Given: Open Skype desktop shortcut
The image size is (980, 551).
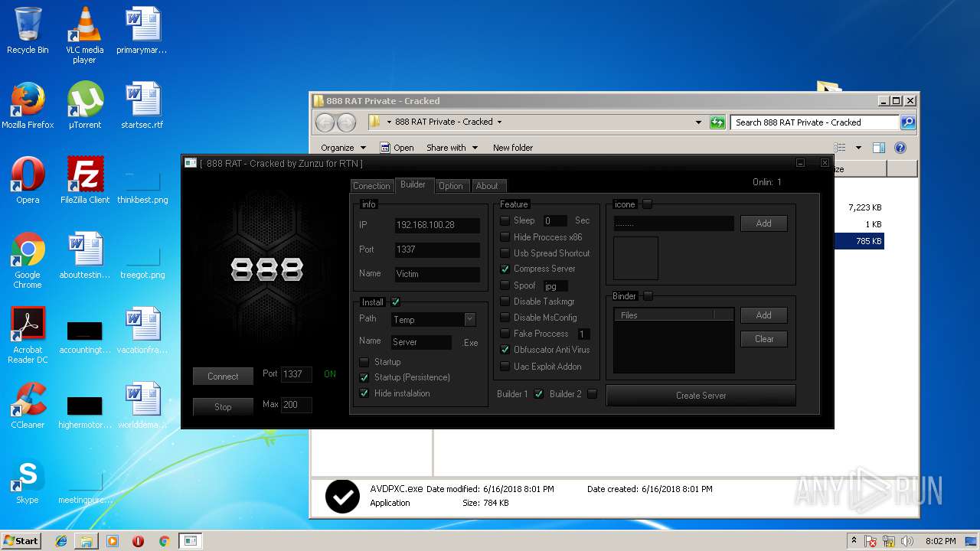Looking at the screenshot, I should pyautogui.click(x=28, y=481).
